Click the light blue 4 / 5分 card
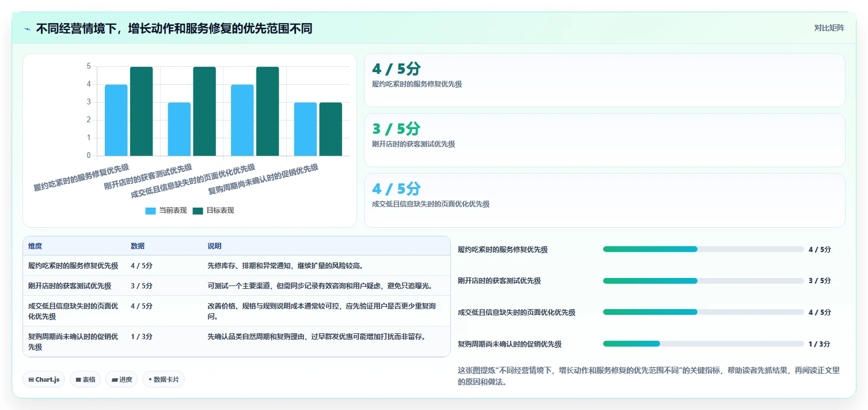 point(605,201)
